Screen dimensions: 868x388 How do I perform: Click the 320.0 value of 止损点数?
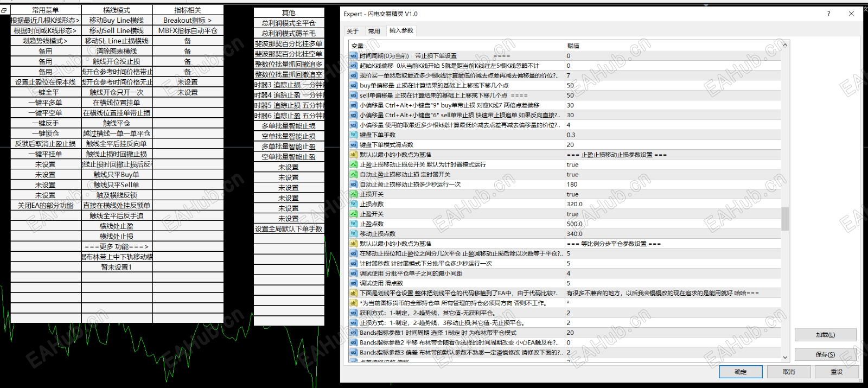(575, 204)
